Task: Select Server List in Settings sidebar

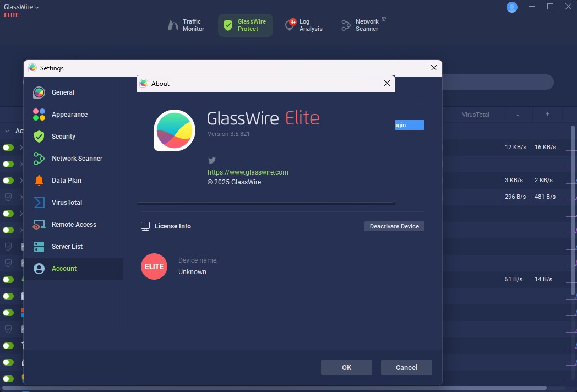Action: coord(74,247)
